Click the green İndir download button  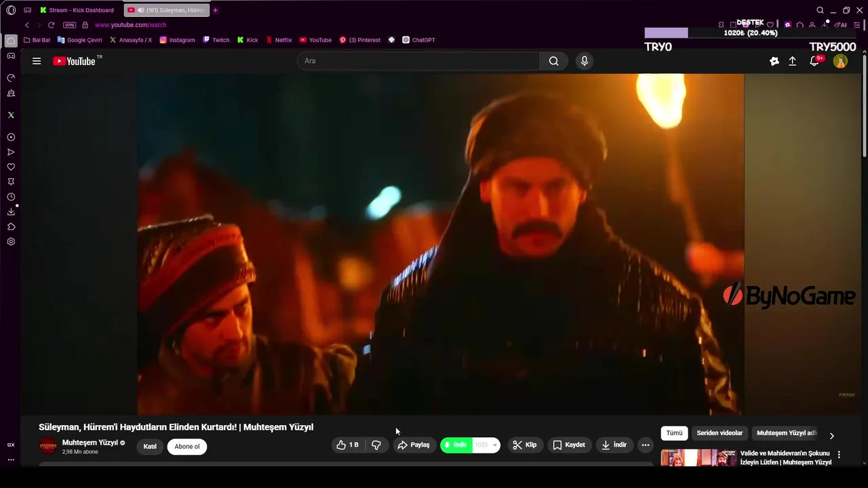click(456, 445)
